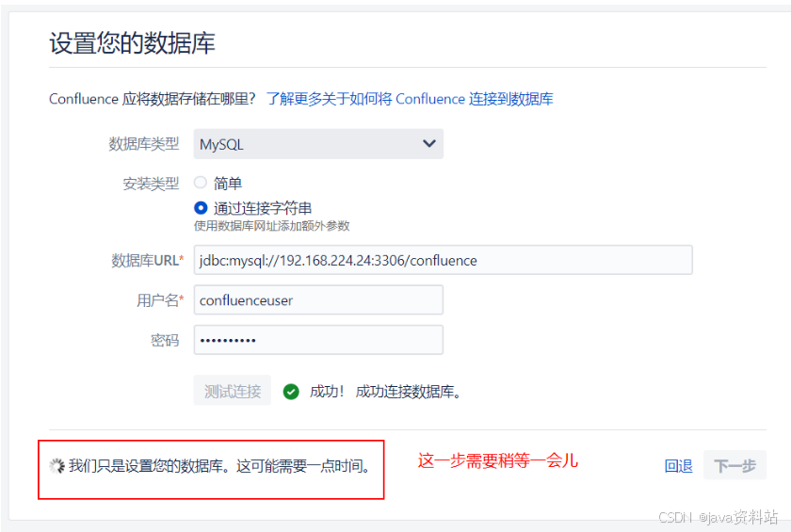Click the 设置您的数据库 heading
Viewport: 791px width, 532px height.
pos(132,42)
